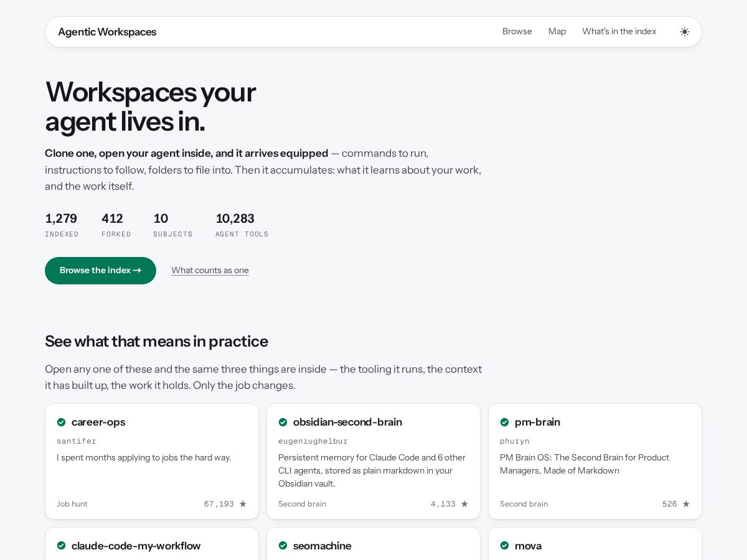Click the 10,283 agent tools statistic
This screenshot has height=560, width=747.
242,225
